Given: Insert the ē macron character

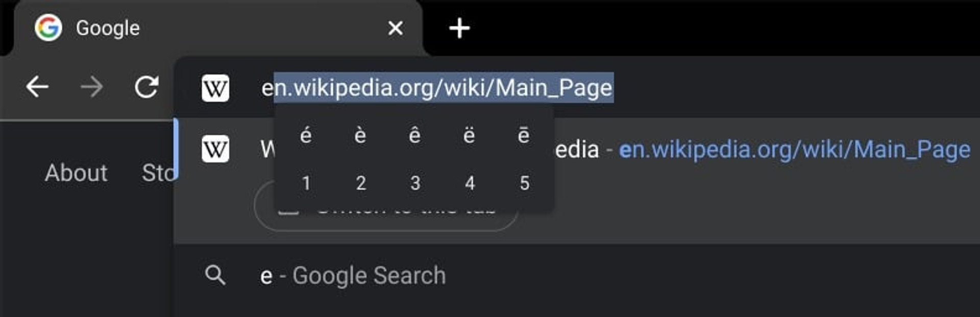Looking at the screenshot, I should tap(524, 135).
